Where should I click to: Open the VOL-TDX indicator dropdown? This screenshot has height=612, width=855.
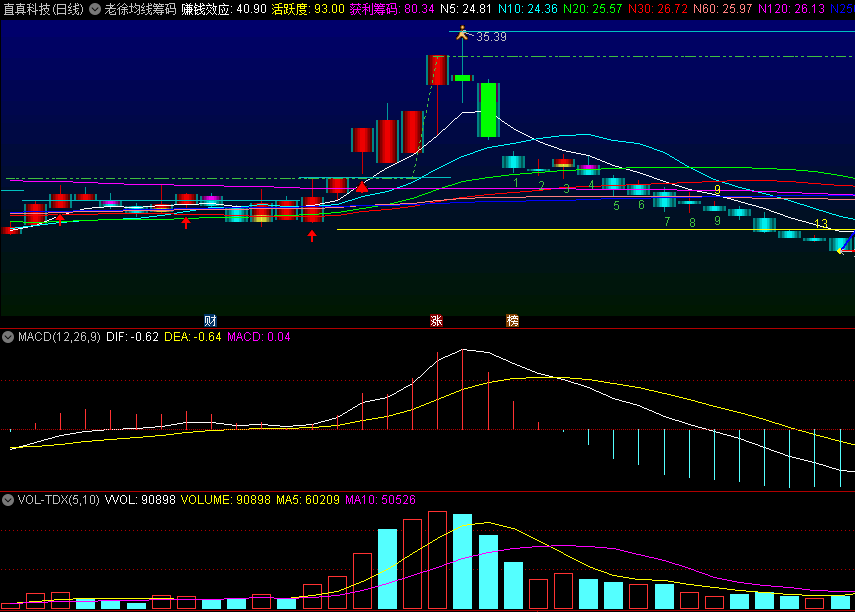pos(8,500)
